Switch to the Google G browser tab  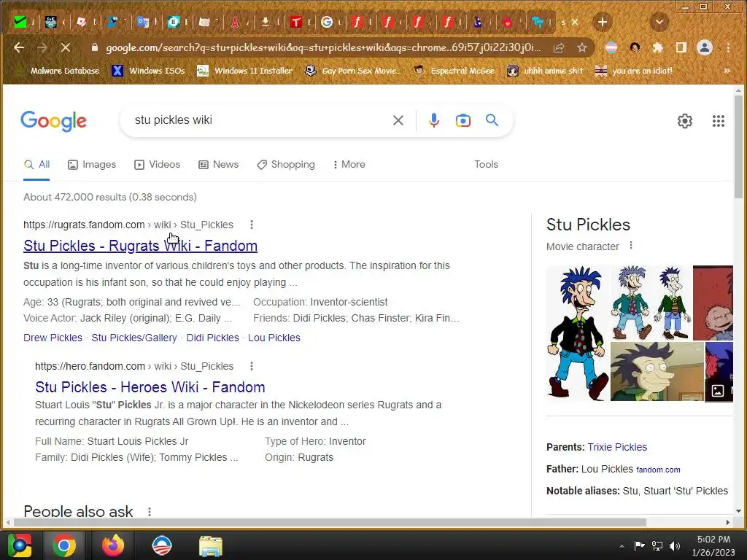pyautogui.click(x=327, y=22)
